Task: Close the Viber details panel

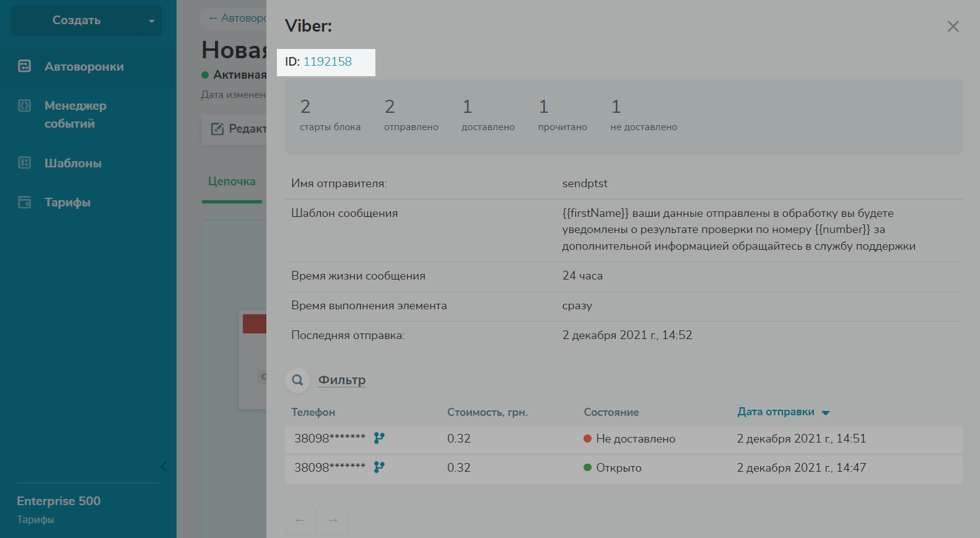Action: pos(953,27)
